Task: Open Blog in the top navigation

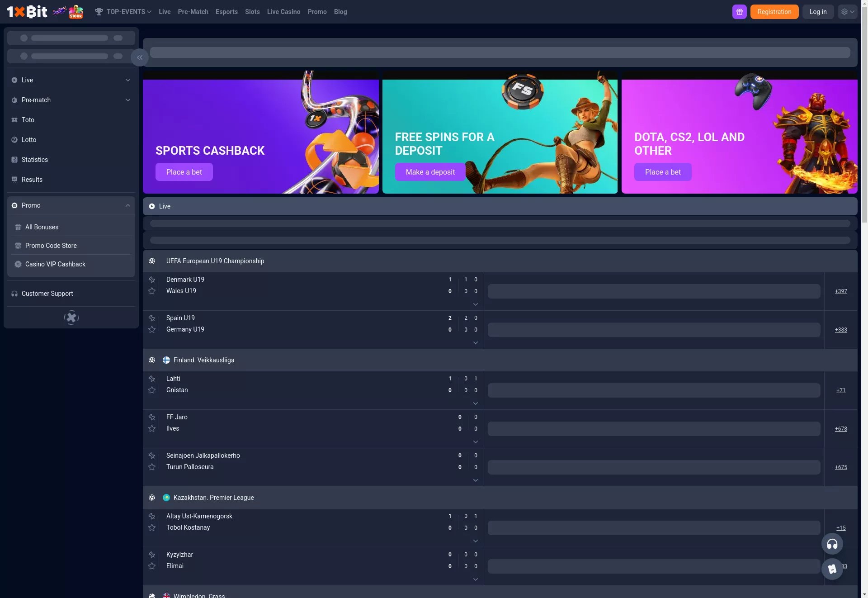Action: click(x=340, y=12)
